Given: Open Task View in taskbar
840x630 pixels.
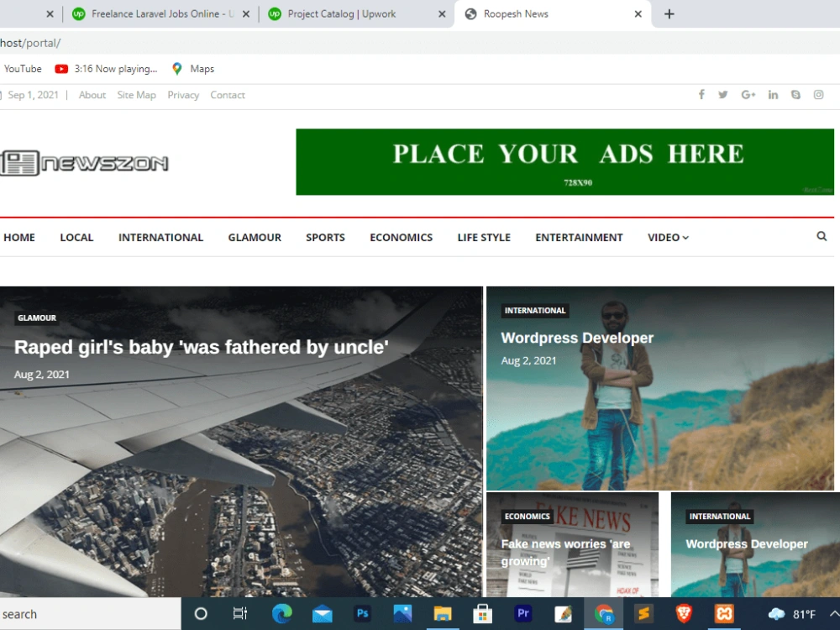Looking at the screenshot, I should click(x=240, y=613).
